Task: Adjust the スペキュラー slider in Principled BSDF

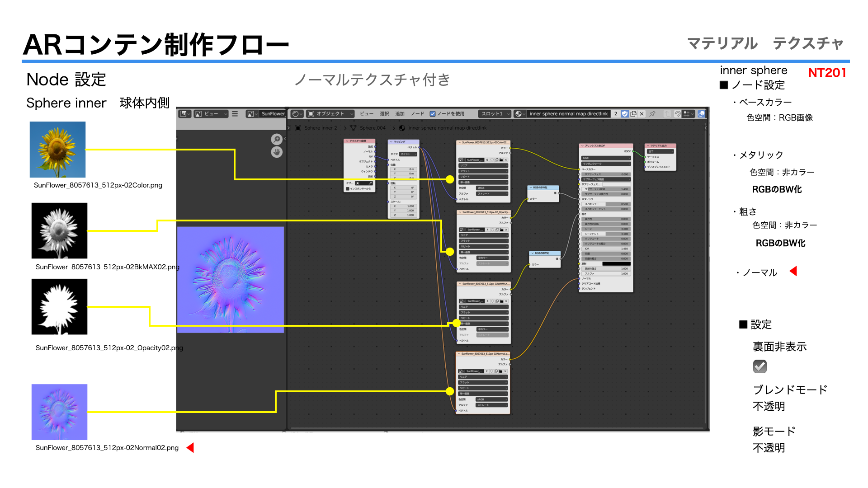Action: click(606, 204)
